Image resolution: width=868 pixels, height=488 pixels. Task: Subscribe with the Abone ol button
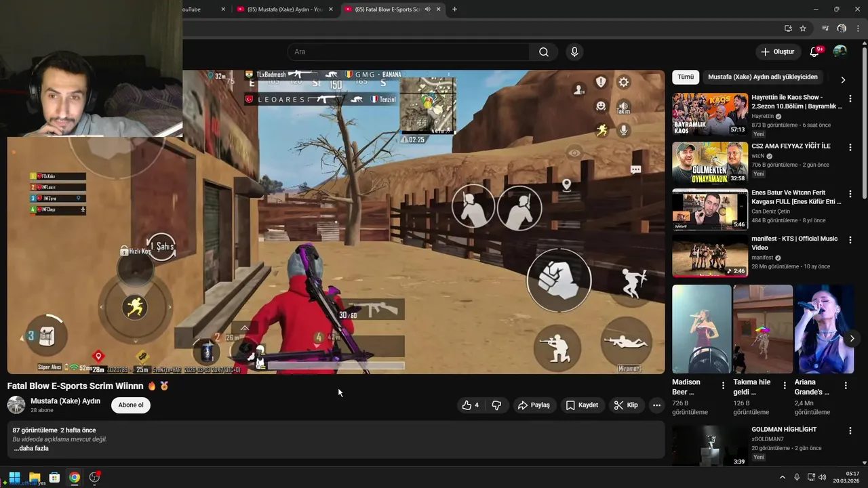[x=131, y=405]
